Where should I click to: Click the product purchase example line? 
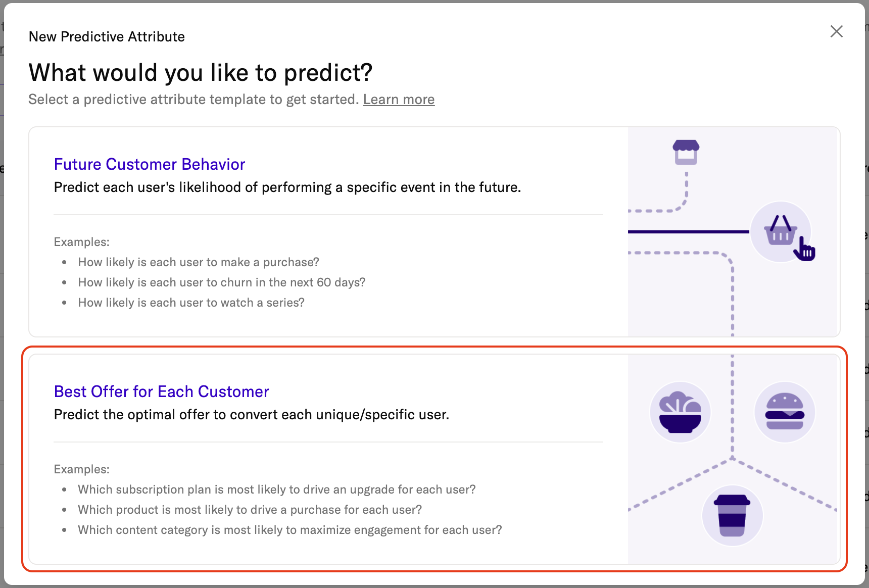pyautogui.click(x=250, y=510)
